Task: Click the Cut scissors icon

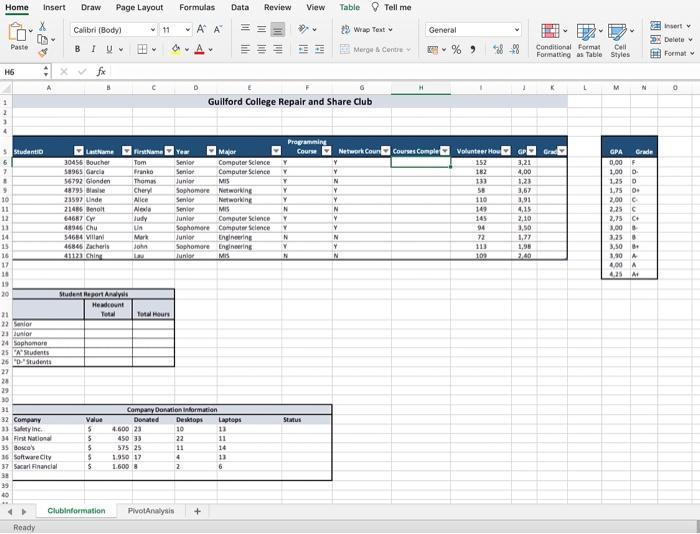Action: 42,26
